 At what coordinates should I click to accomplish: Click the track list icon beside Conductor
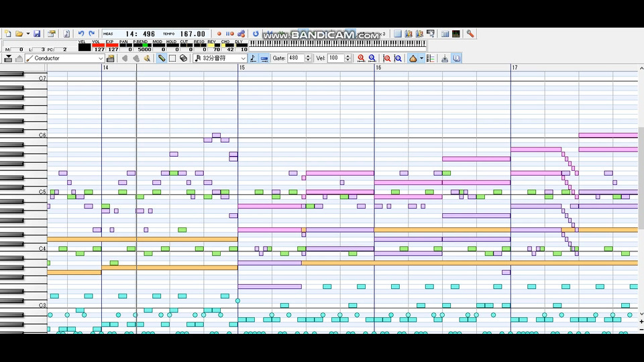pos(110,58)
